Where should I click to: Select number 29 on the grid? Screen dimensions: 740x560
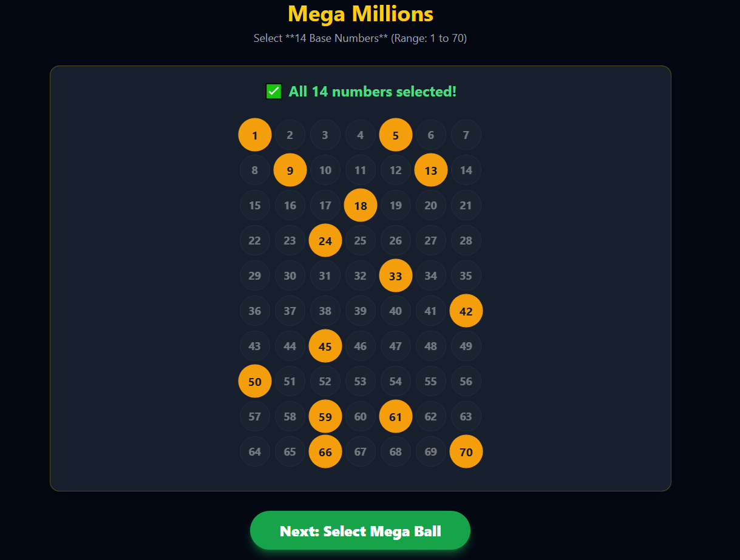[x=254, y=275]
